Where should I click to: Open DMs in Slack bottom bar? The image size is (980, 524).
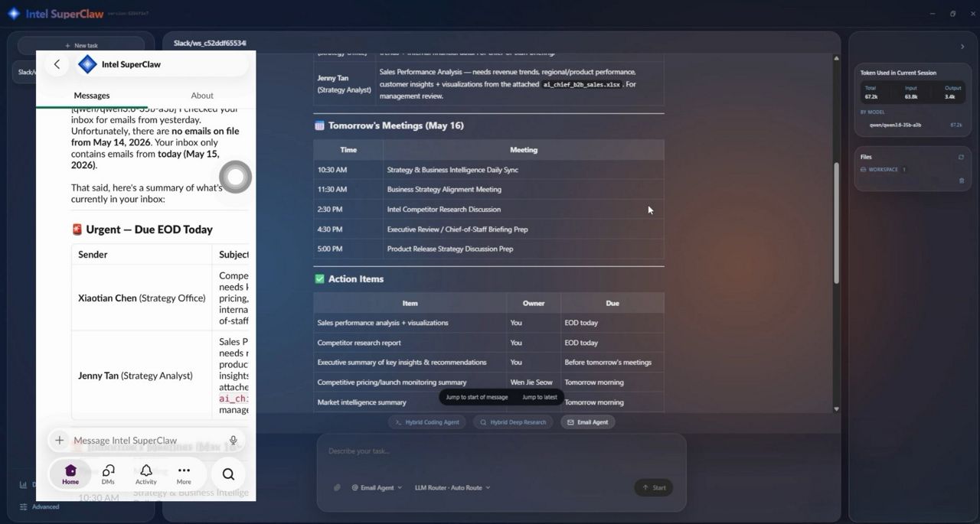108,474
